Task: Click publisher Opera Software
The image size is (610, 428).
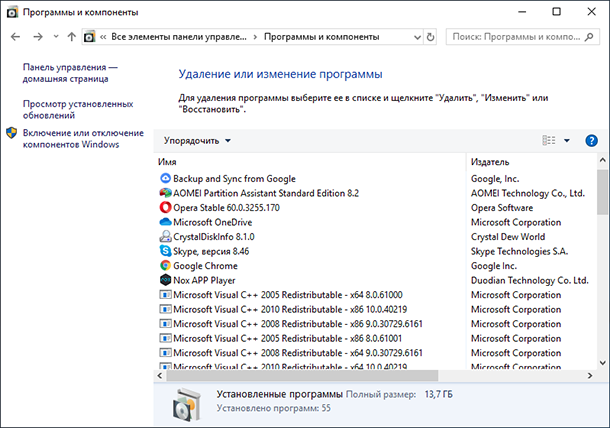Action: (x=502, y=207)
